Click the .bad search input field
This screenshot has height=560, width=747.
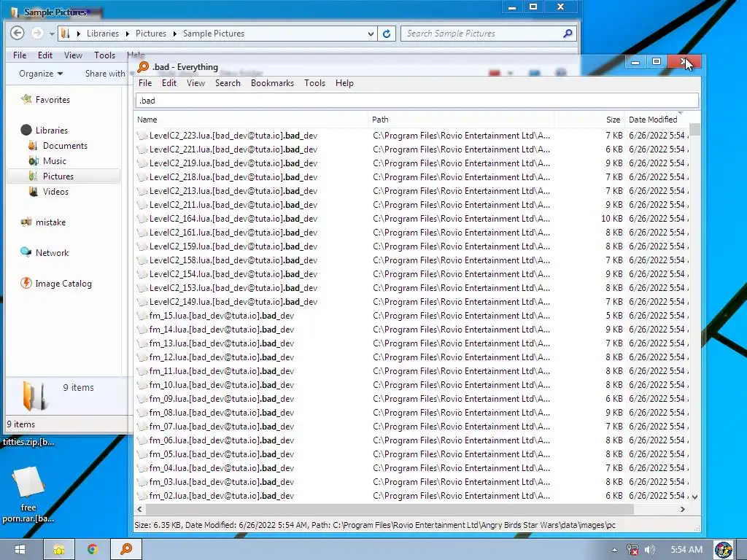(x=417, y=101)
